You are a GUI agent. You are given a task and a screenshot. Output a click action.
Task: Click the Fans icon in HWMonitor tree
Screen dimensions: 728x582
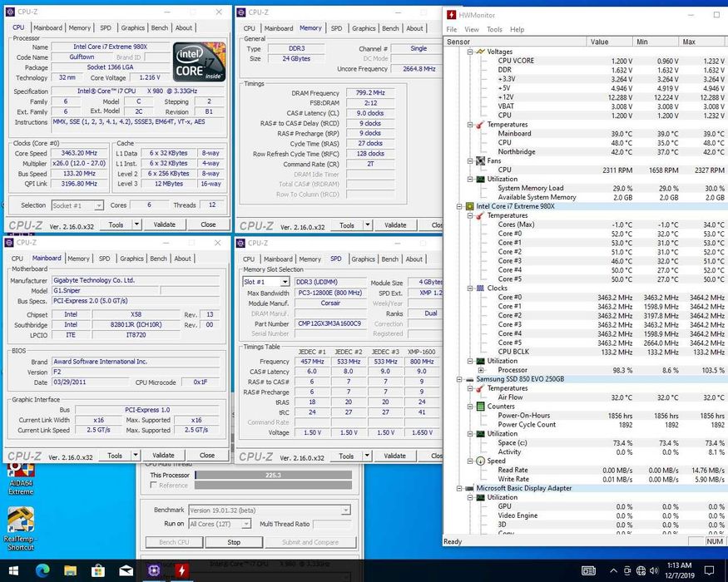pos(481,161)
